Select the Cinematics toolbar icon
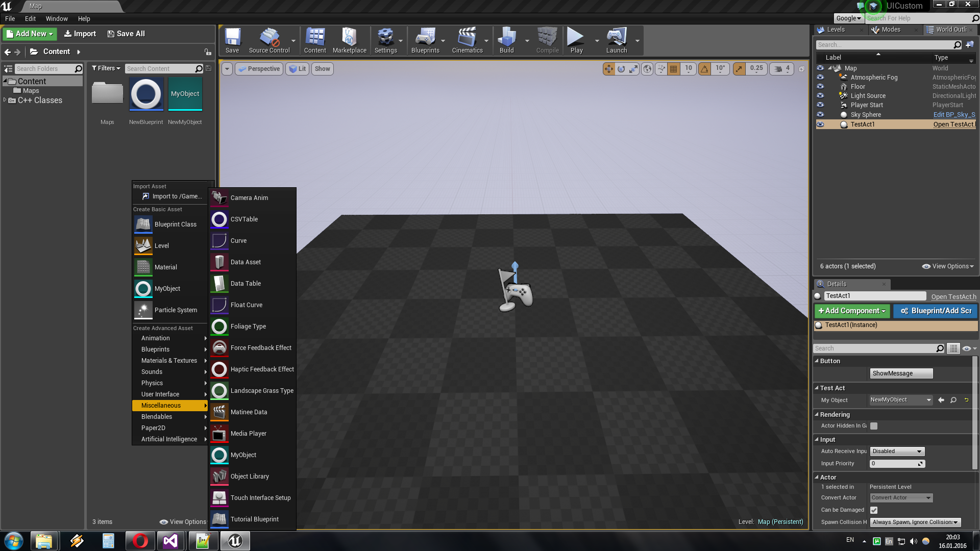 [467, 37]
